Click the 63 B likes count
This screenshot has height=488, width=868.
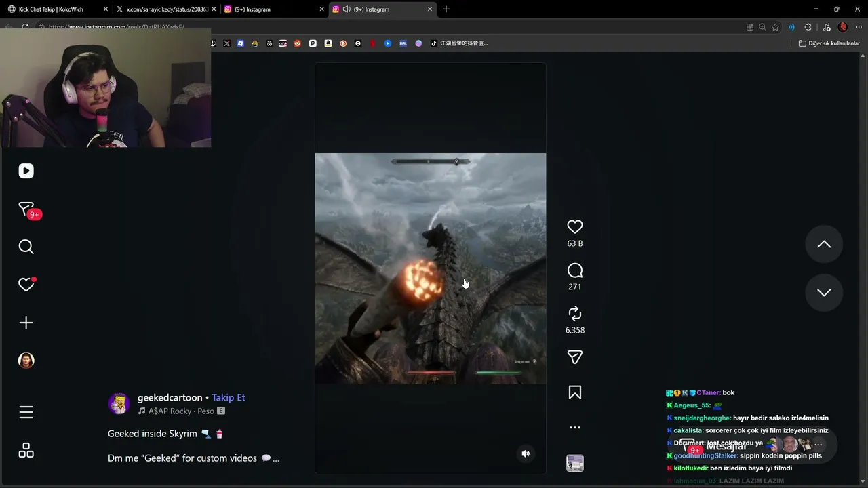(x=575, y=243)
